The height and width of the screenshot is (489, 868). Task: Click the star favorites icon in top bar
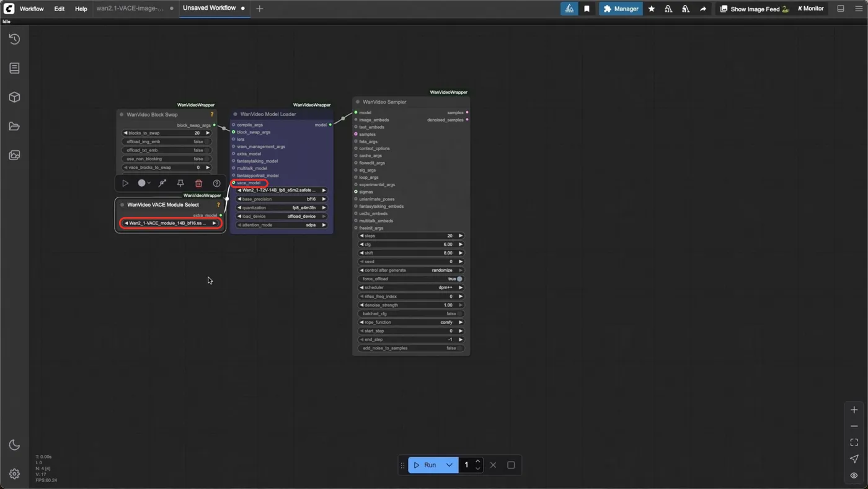[x=651, y=9]
